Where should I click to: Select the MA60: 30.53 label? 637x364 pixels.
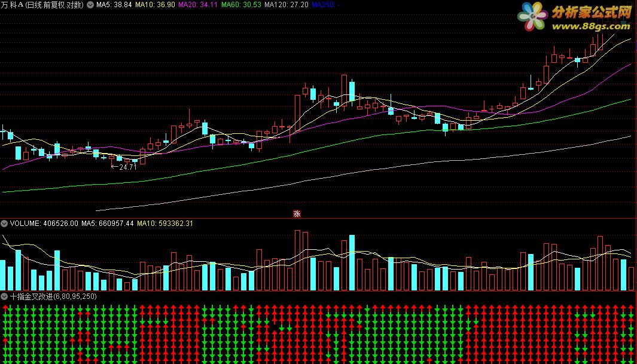pos(241,5)
